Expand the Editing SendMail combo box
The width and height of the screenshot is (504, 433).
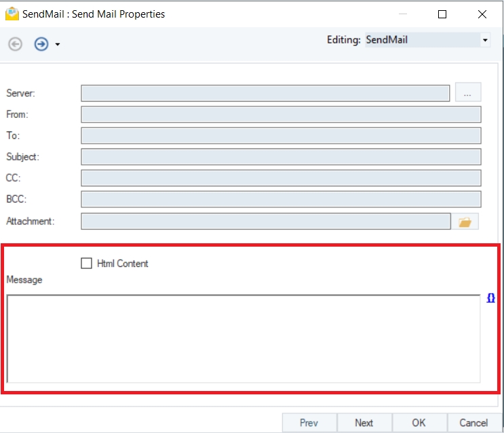[485, 40]
